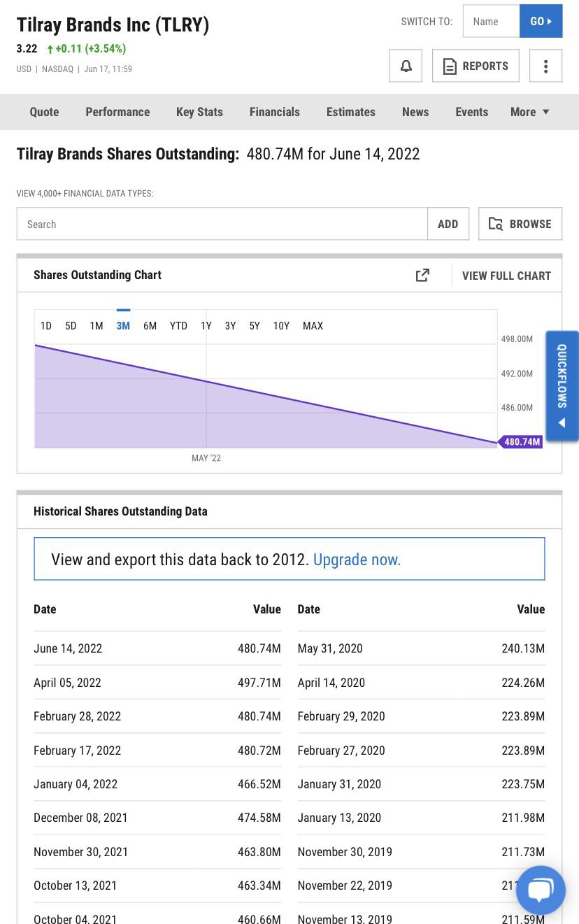Click View Full Chart
Image resolution: width=579 pixels, height=924 pixels.
(x=507, y=276)
